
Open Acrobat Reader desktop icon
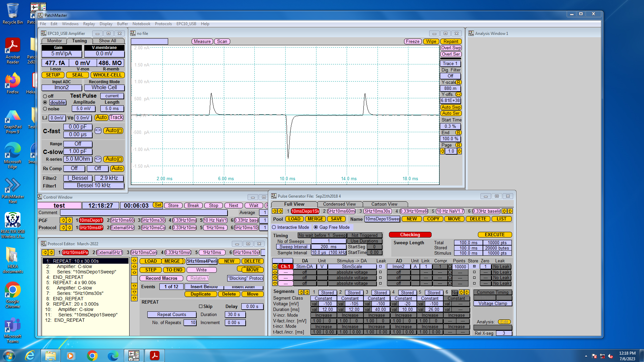[x=13, y=51]
